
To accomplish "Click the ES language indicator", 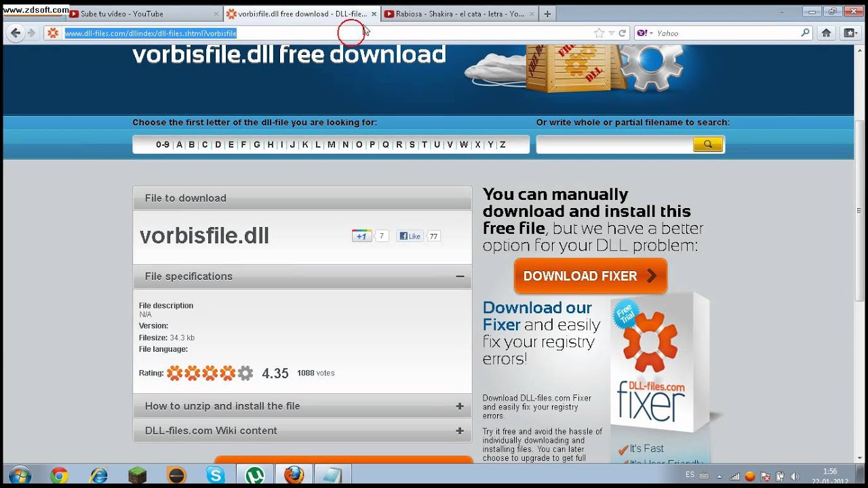I will coord(690,474).
